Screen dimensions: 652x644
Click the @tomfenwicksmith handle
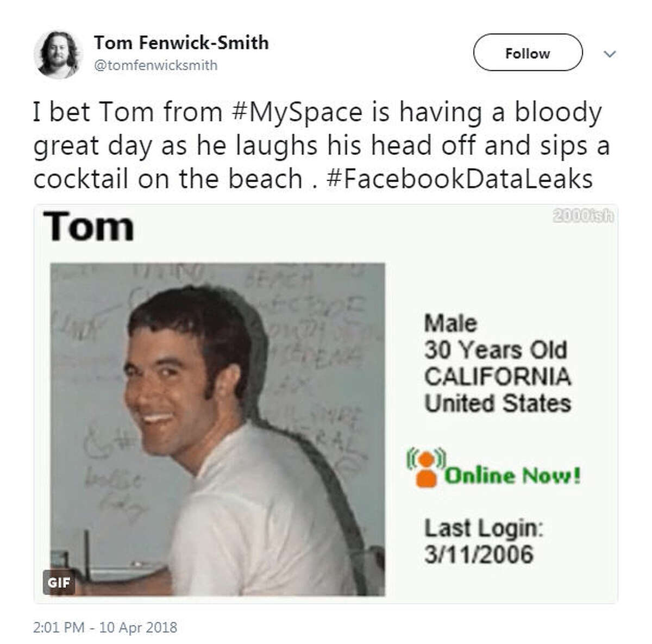click(155, 65)
